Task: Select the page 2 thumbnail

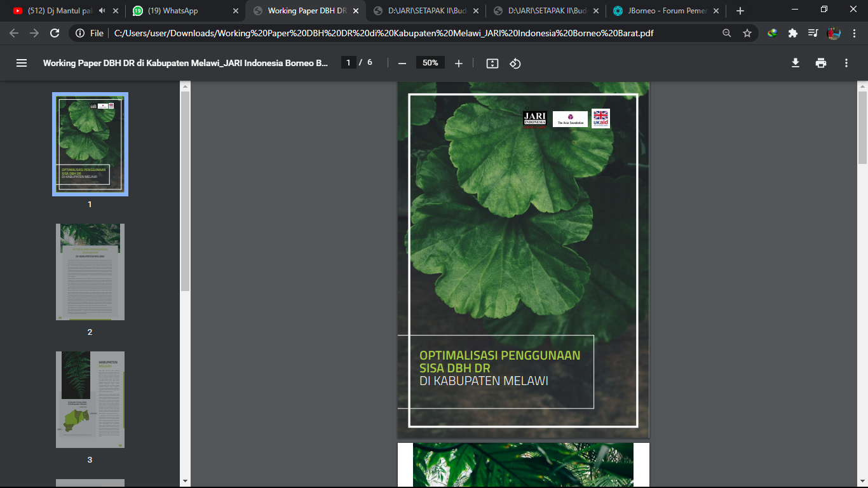Action: pyautogui.click(x=90, y=271)
